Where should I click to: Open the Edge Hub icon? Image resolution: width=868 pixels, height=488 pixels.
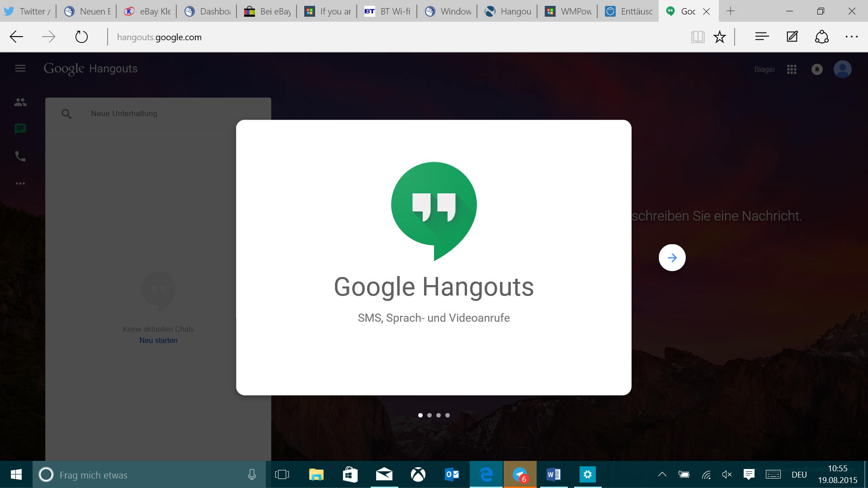point(762,37)
